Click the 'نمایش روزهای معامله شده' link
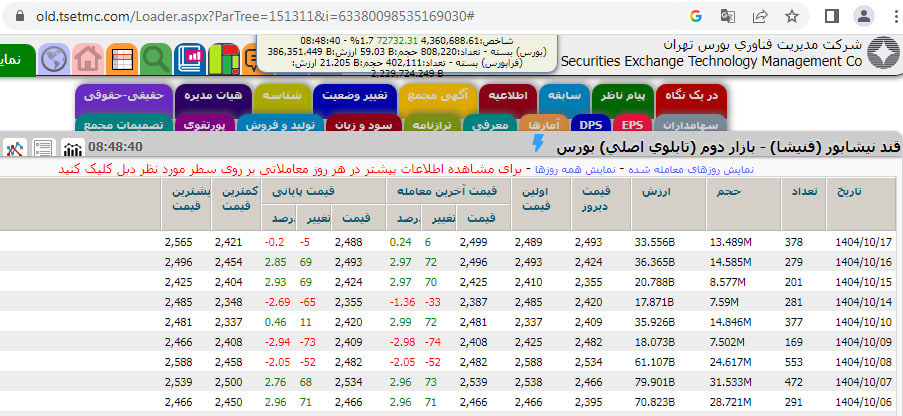 click(690, 169)
